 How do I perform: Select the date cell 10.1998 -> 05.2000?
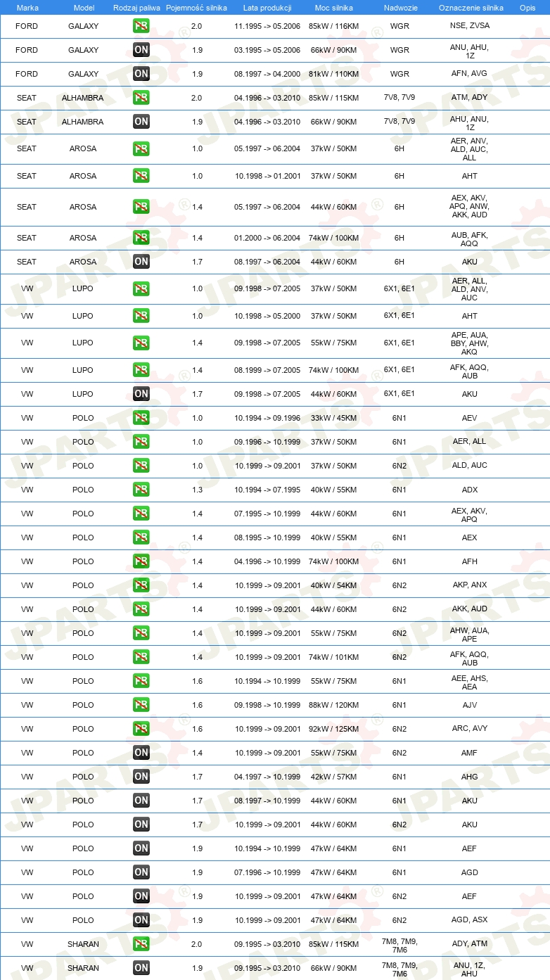tap(267, 316)
